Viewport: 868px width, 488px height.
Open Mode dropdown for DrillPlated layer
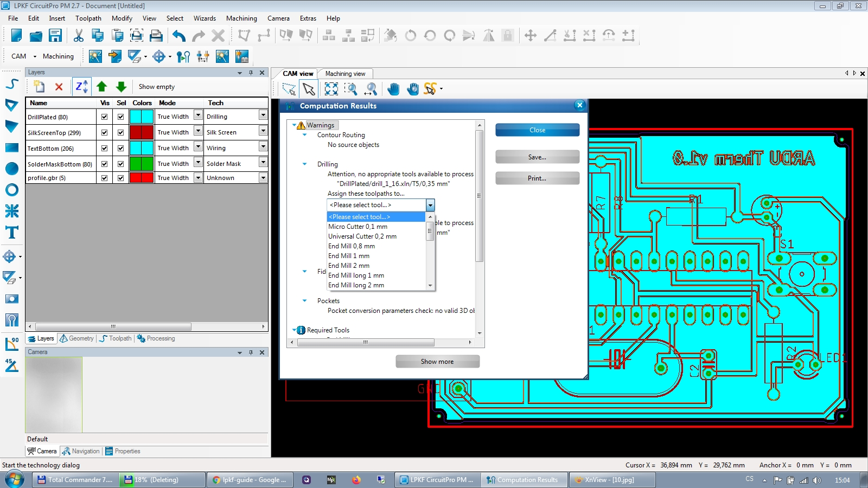[x=198, y=115]
